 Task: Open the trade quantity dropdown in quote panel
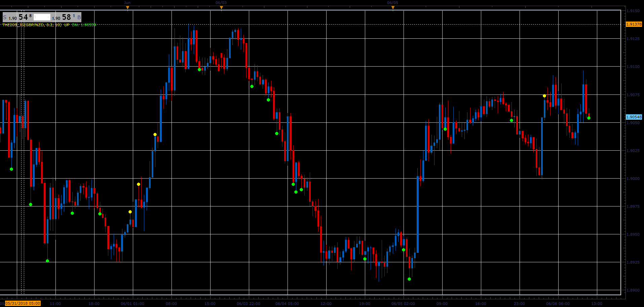(42, 17)
